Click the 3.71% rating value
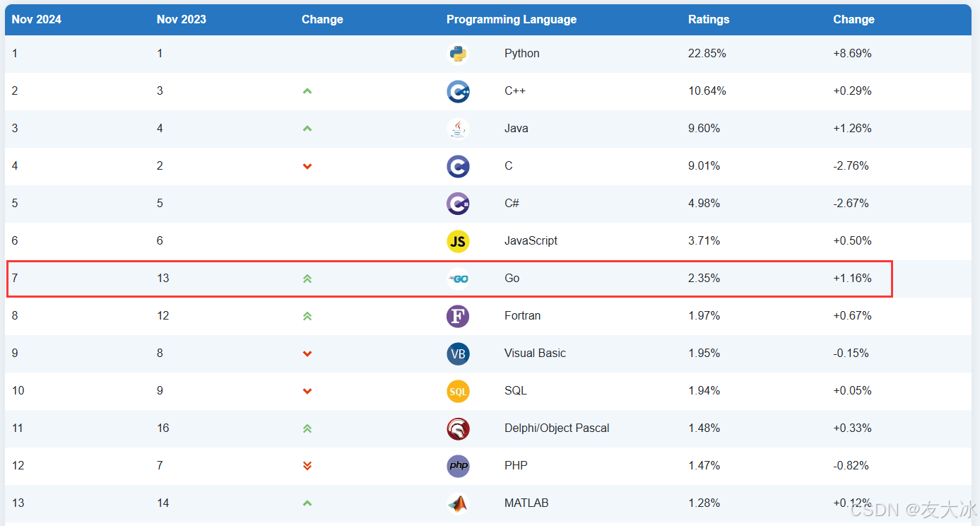 click(x=704, y=241)
